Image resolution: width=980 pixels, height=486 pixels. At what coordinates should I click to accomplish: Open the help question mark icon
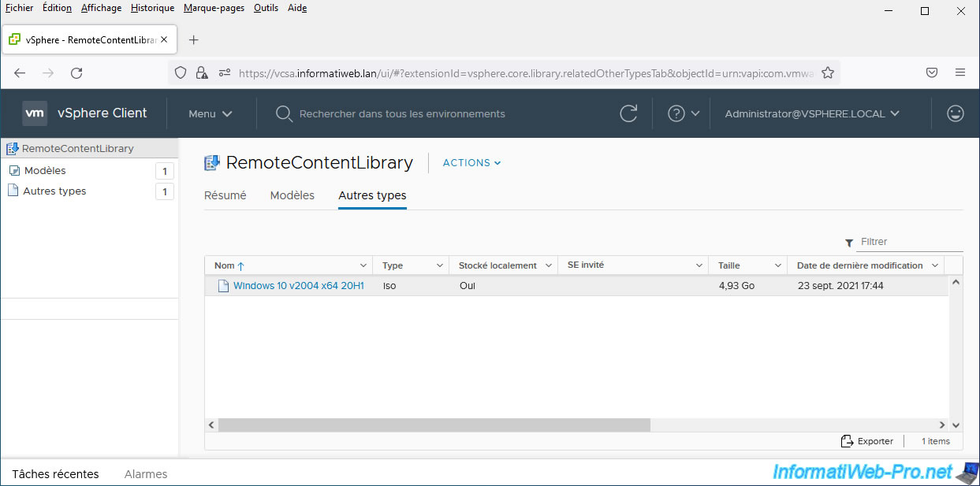[x=676, y=113]
